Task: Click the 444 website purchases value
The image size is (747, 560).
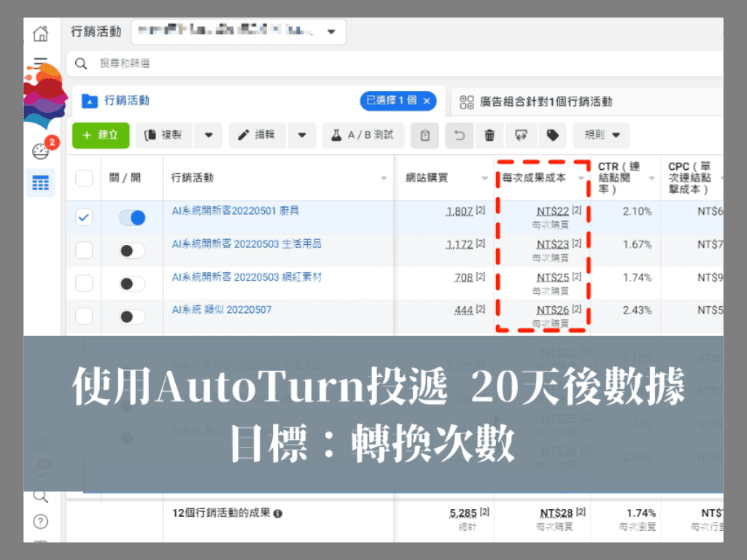Action: [463, 311]
